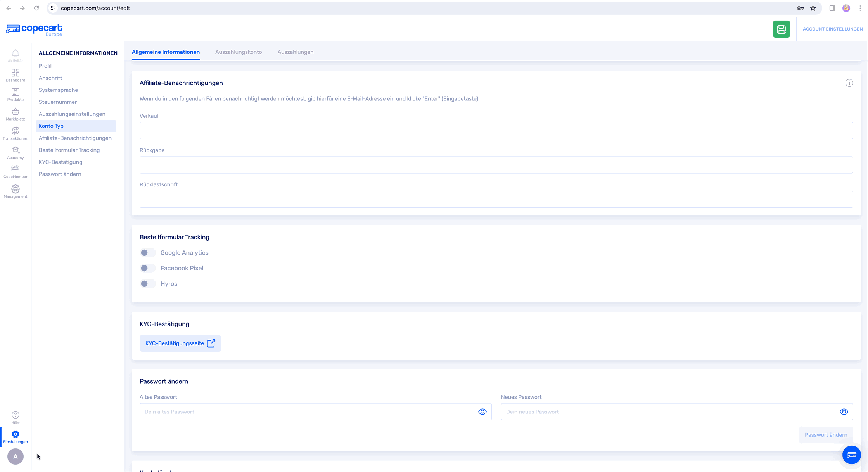868x472 pixels.
Task: Open the blue chat support bubble
Action: pos(851,455)
